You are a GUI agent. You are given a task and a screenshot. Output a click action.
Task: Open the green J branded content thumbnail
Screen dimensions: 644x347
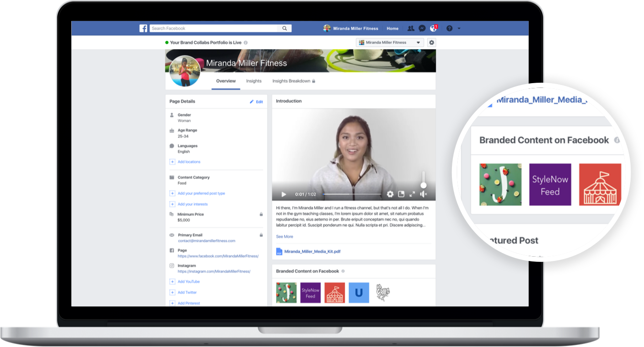286,293
